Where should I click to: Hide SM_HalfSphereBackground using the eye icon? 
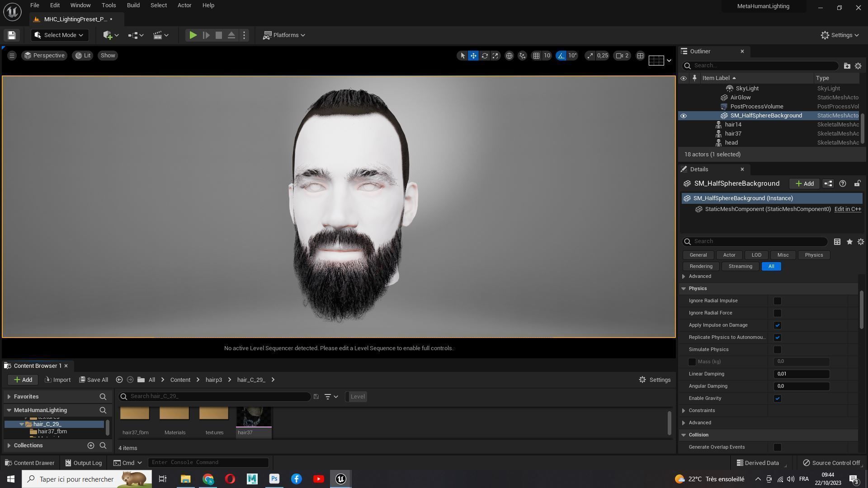coord(684,116)
